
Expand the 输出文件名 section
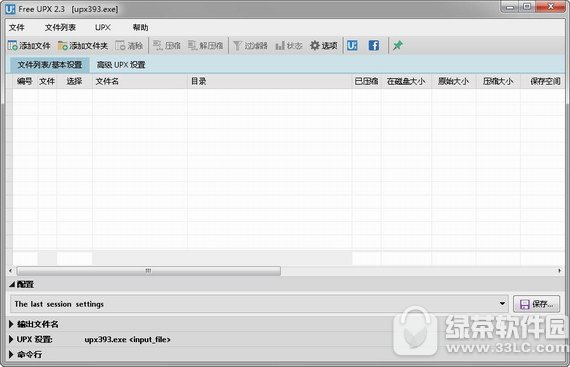tap(11, 324)
